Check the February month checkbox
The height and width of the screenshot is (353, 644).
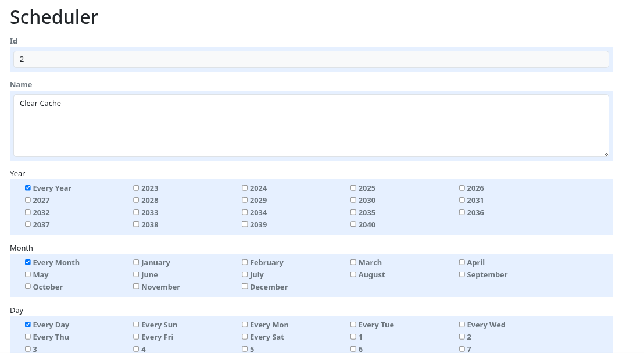245,262
